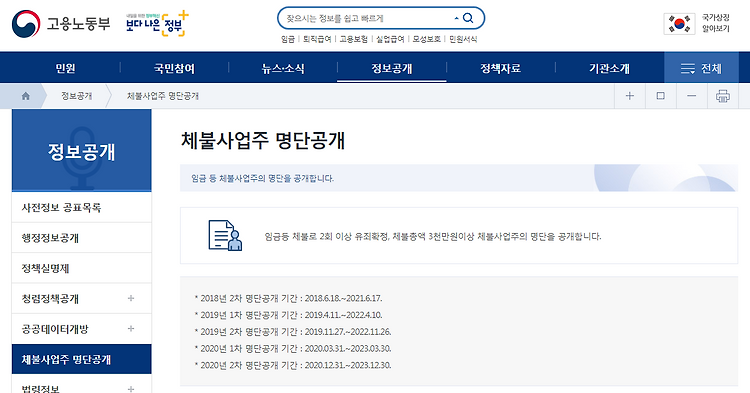The image size is (750, 393).
Task: Expand the 법령정보 submenu plus
Action: (131, 389)
